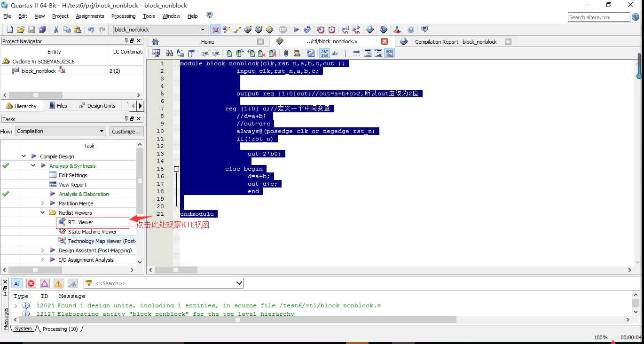Screen dimensions: 644x344
Task: Click the Messages horizontal scrollbar thumb
Action: [237, 320]
